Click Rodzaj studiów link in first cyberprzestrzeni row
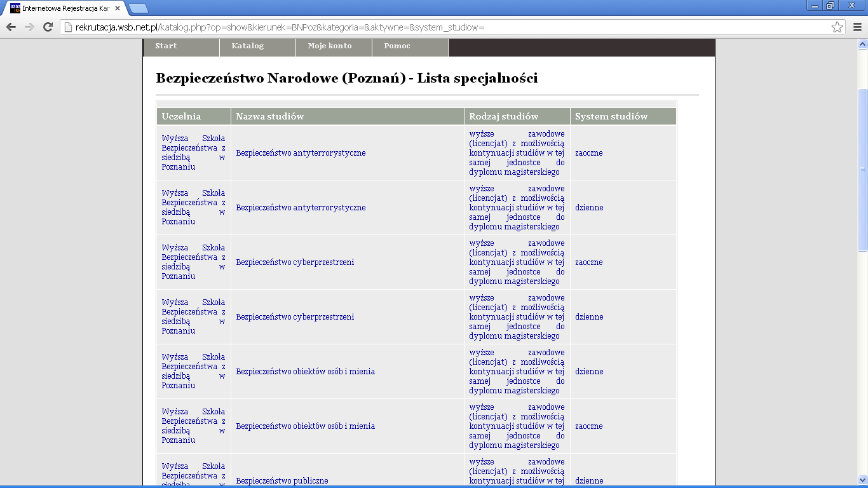The image size is (868, 488). (x=517, y=262)
